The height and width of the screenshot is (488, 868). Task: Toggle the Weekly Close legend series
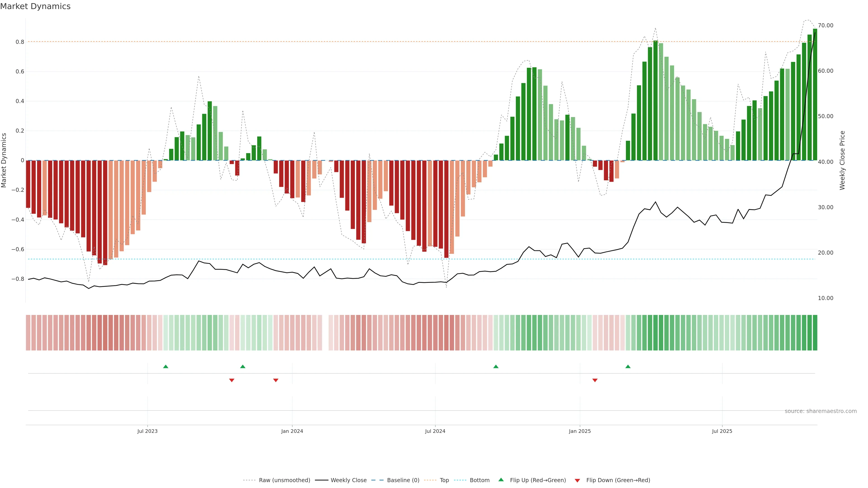point(348,480)
